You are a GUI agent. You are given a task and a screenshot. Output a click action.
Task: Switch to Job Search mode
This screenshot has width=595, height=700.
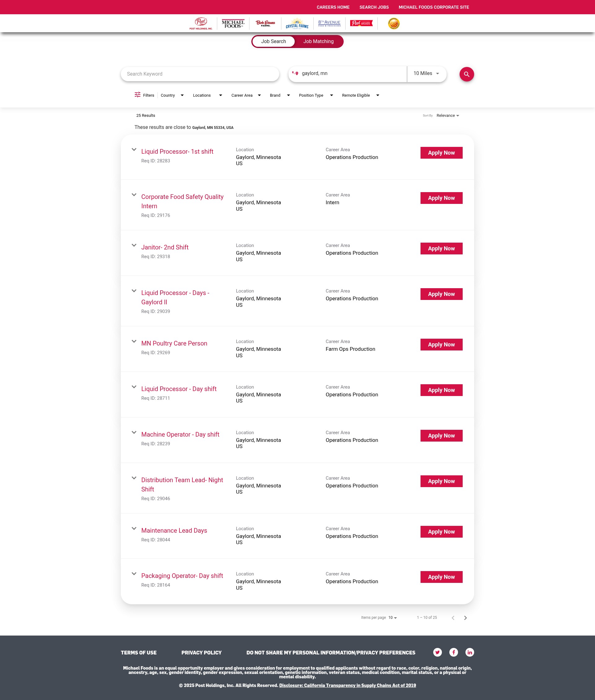click(274, 42)
